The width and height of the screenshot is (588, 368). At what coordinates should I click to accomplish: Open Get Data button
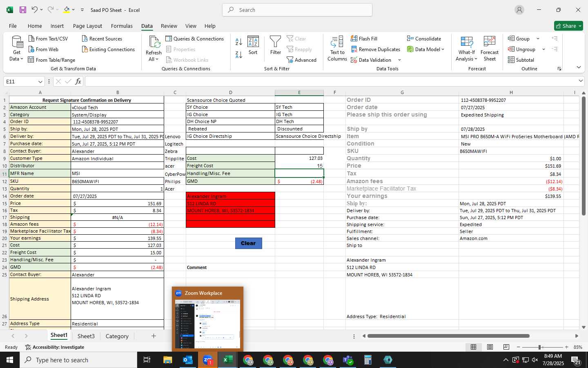point(17,49)
